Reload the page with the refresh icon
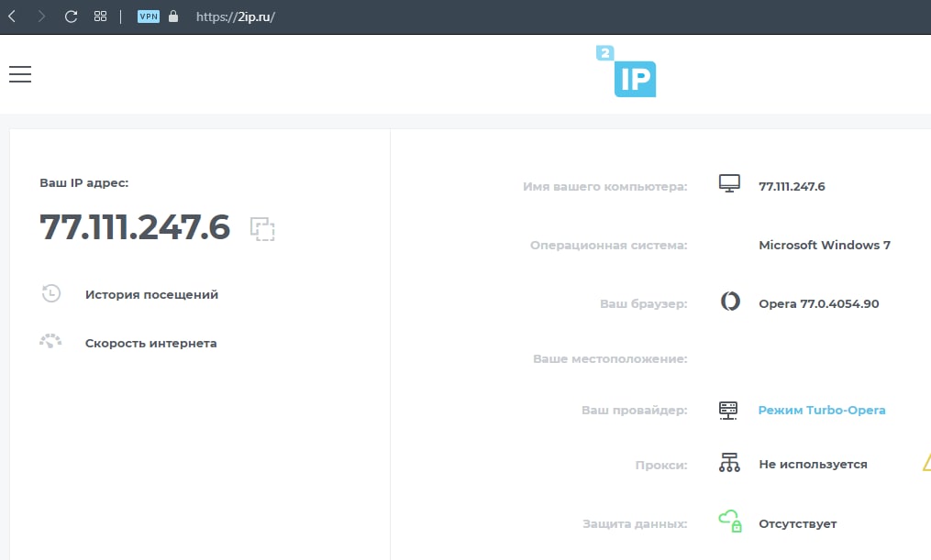Image resolution: width=931 pixels, height=560 pixels. 71,16
